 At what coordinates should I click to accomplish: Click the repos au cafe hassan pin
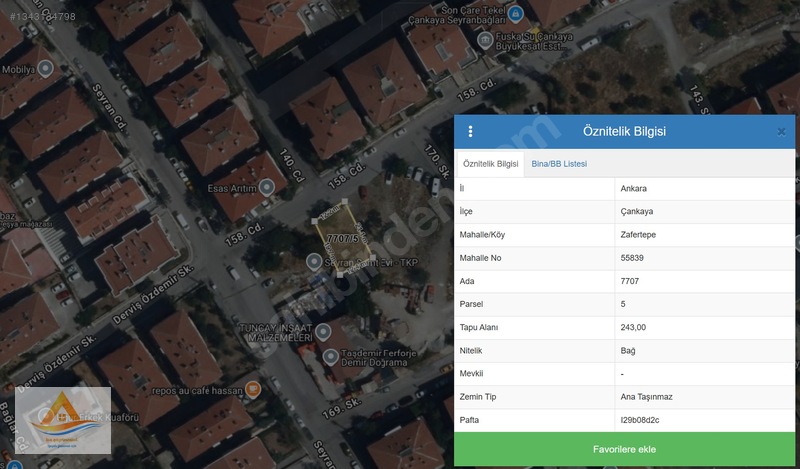click(x=253, y=390)
